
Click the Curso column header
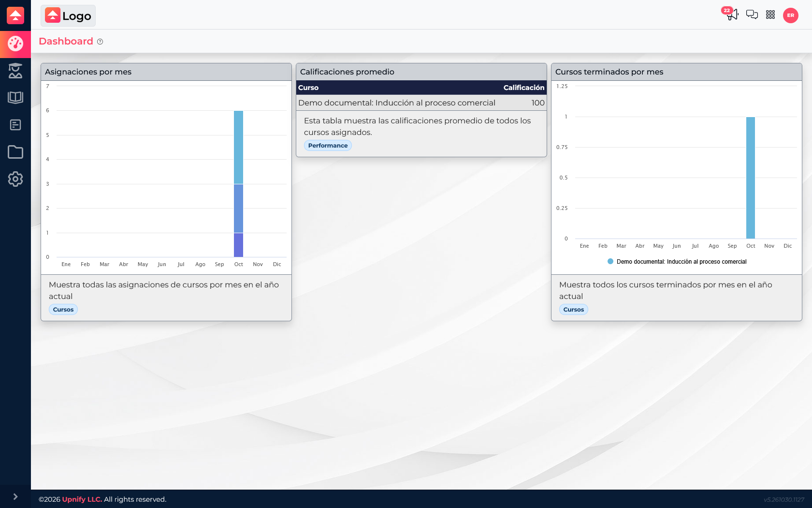(308, 88)
